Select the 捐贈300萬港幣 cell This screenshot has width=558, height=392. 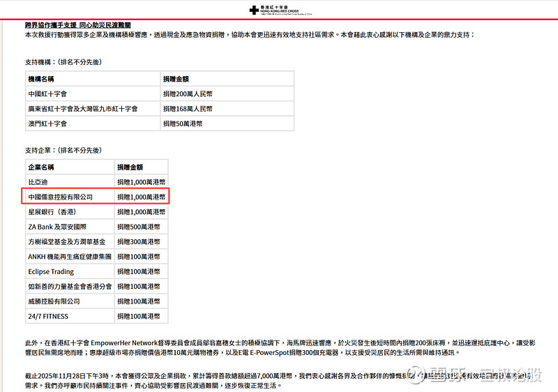coord(142,241)
